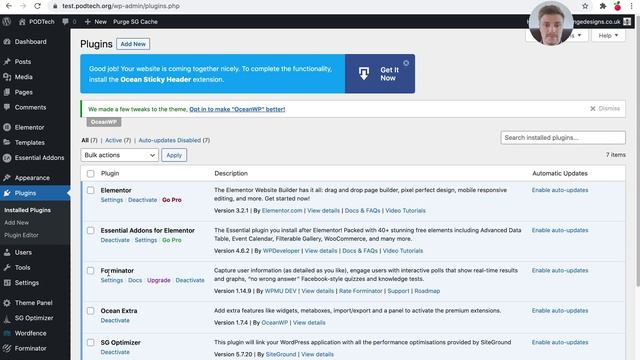Click the Search installed plugins field

click(x=563, y=138)
